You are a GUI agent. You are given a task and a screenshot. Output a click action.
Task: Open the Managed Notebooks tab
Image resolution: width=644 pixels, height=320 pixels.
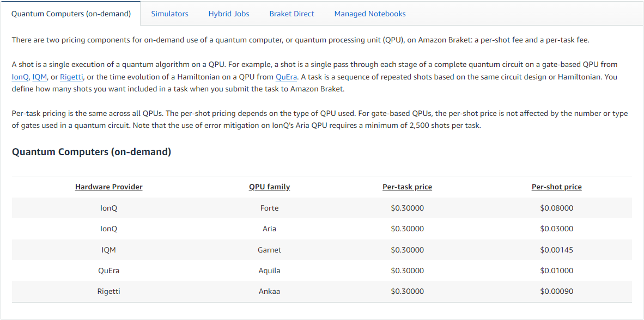(x=369, y=14)
